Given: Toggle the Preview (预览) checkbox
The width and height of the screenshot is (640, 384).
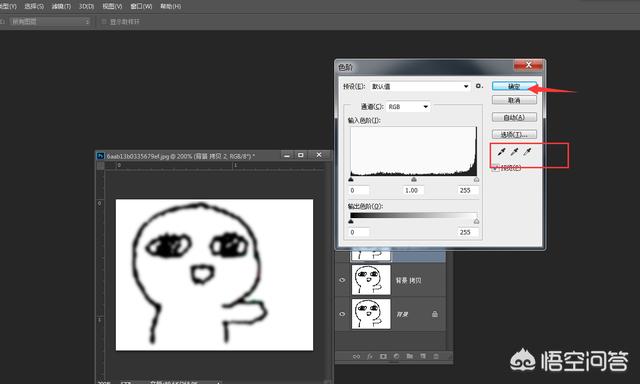Looking at the screenshot, I should pos(496,168).
